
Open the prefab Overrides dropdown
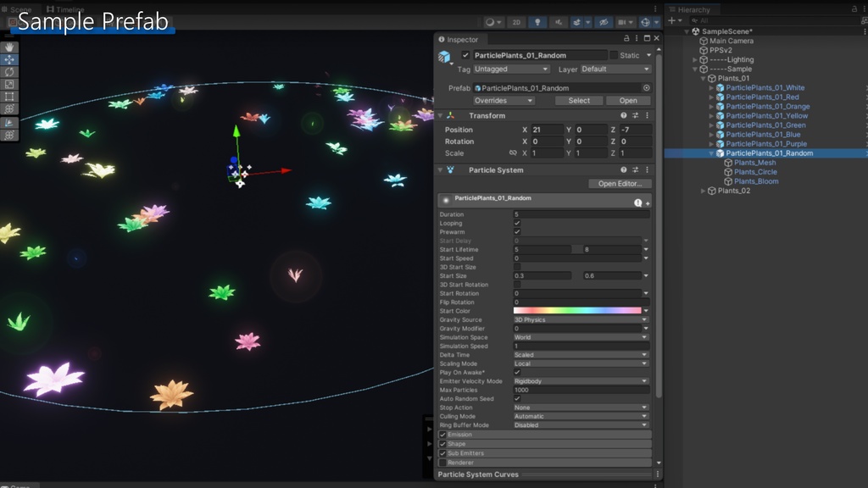[504, 101]
